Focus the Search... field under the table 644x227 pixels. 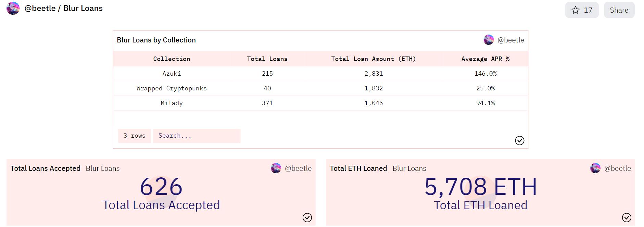[x=197, y=136]
